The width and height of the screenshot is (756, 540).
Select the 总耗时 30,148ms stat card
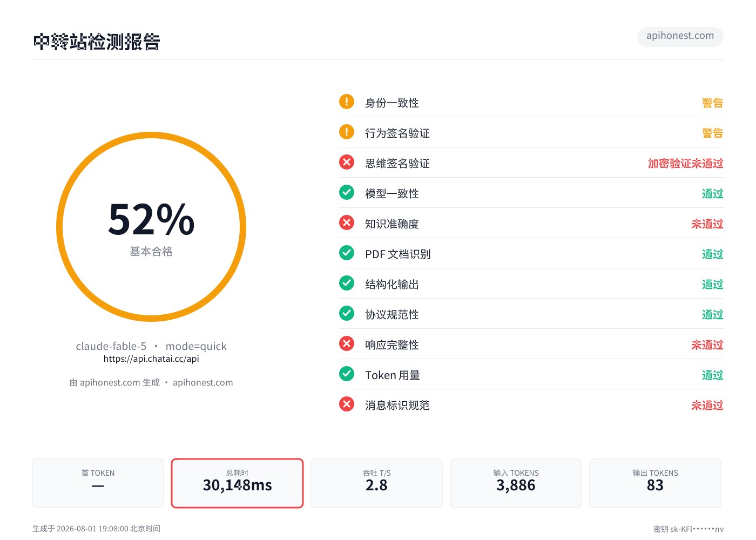[238, 483]
